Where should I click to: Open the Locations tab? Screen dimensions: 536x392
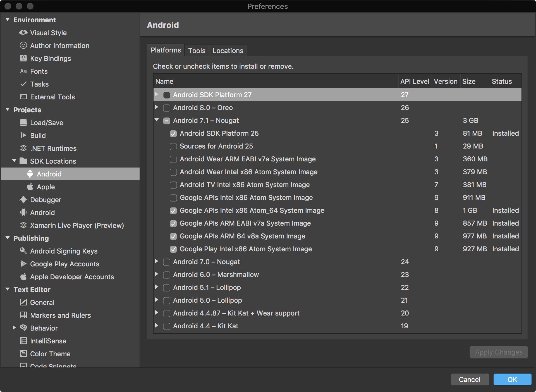pos(228,51)
